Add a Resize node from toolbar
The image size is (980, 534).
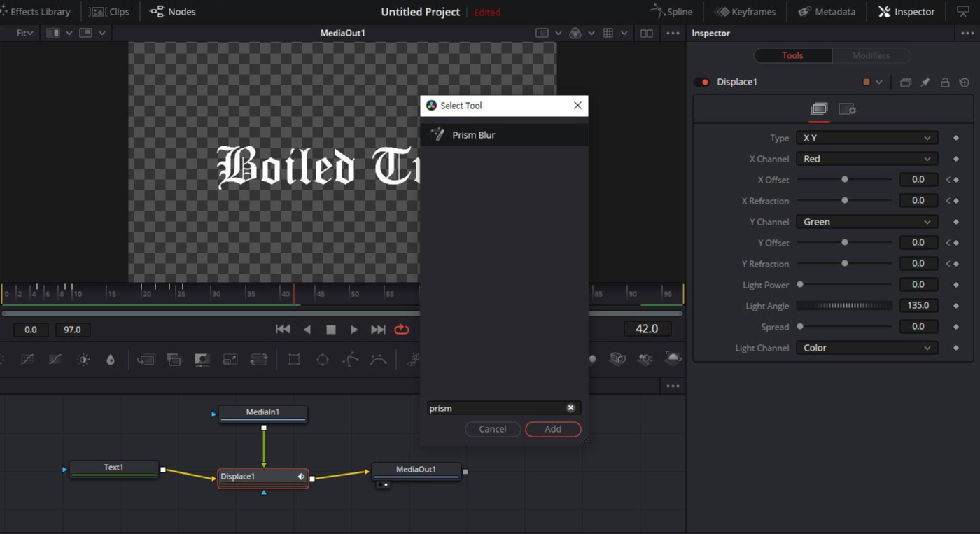(x=230, y=360)
